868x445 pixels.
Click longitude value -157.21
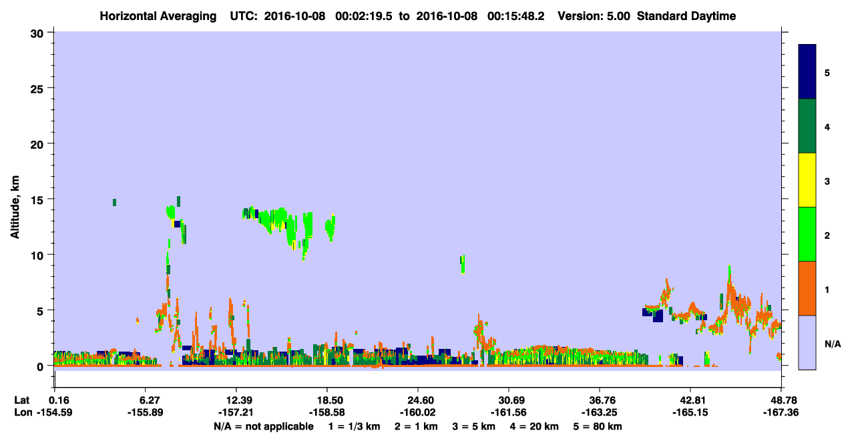pos(236,412)
